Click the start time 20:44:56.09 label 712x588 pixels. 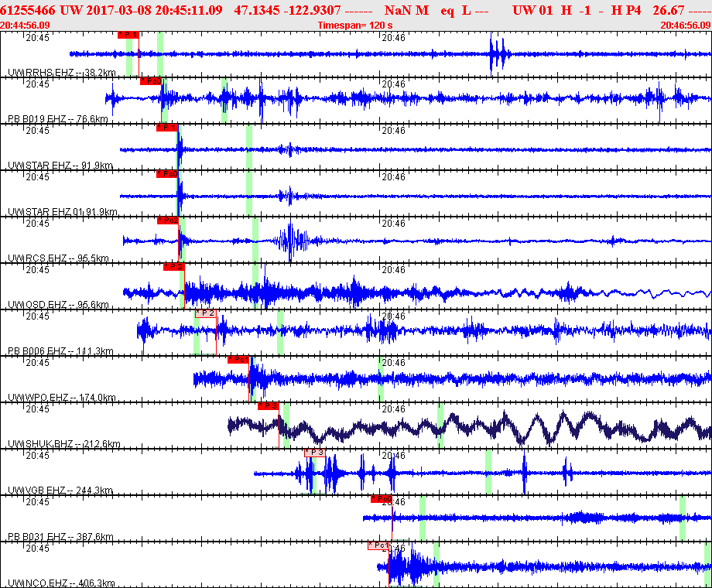(x=26, y=26)
